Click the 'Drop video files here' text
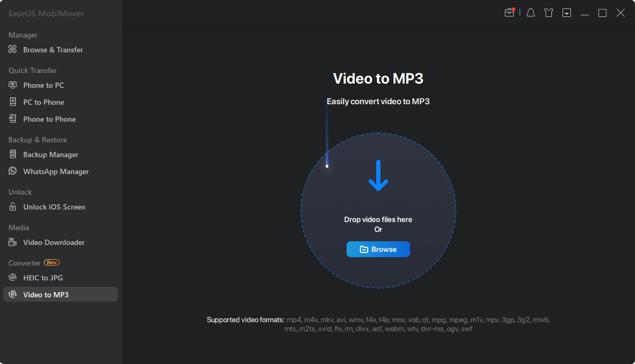The height and width of the screenshot is (364, 635). tap(378, 220)
